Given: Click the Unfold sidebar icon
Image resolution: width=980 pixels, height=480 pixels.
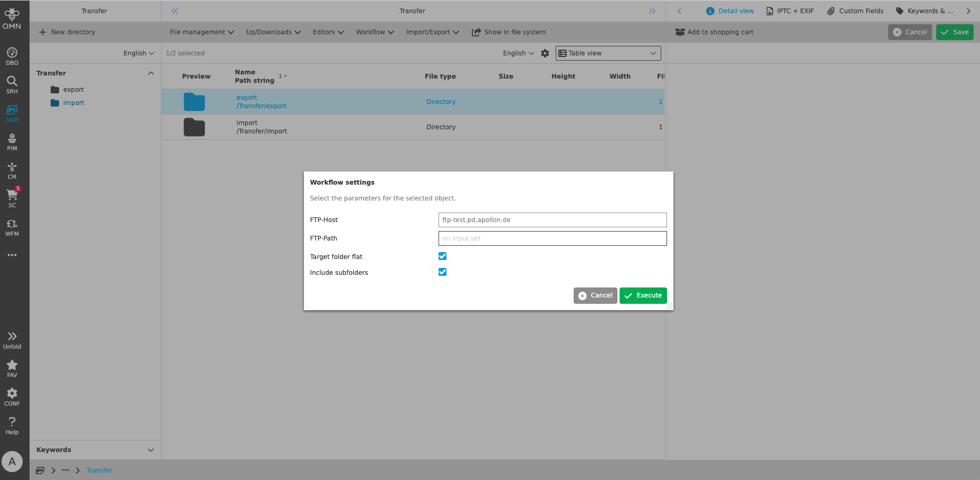Looking at the screenshot, I should point(12,340).
